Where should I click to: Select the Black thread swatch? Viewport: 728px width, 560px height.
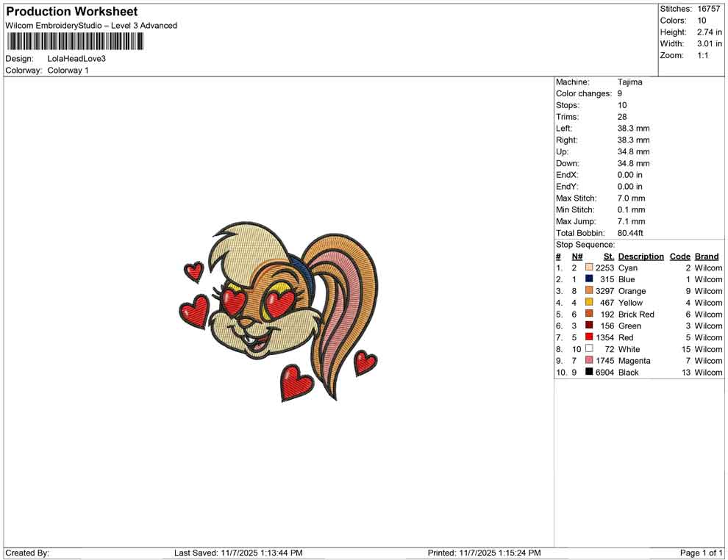(x=589, y=373)
